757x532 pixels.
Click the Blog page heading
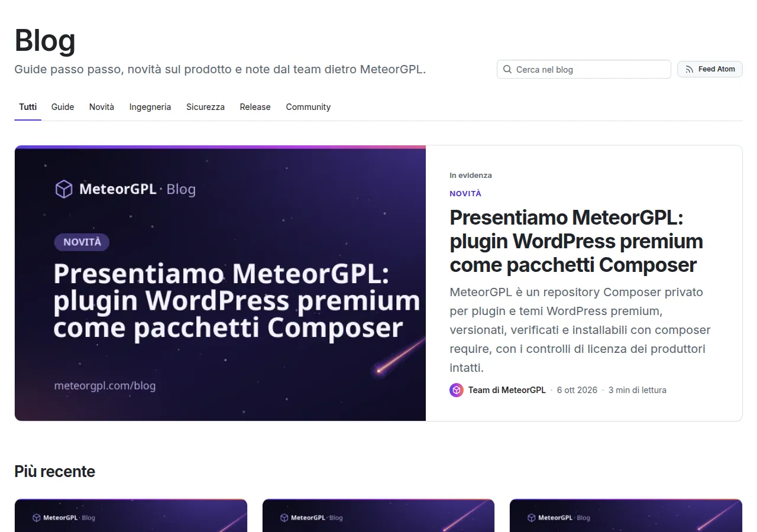[x=45, y=41]
